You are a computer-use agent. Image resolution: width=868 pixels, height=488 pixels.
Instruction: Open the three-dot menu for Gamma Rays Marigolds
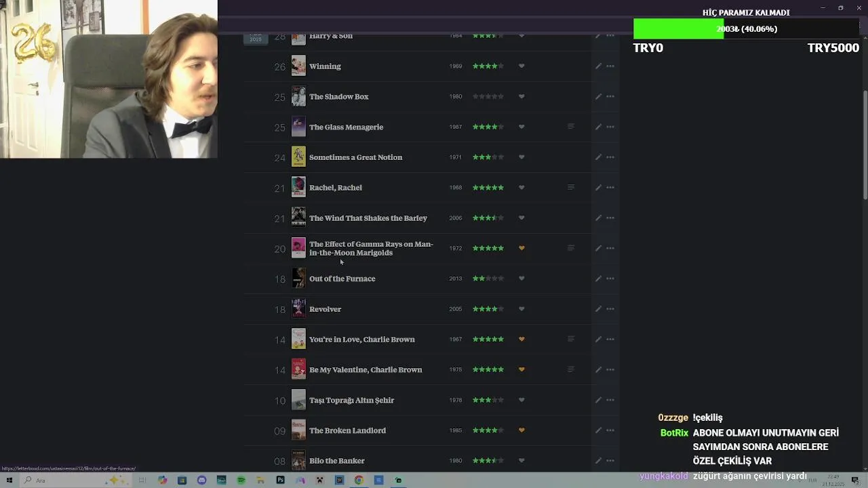click(610, 248)
